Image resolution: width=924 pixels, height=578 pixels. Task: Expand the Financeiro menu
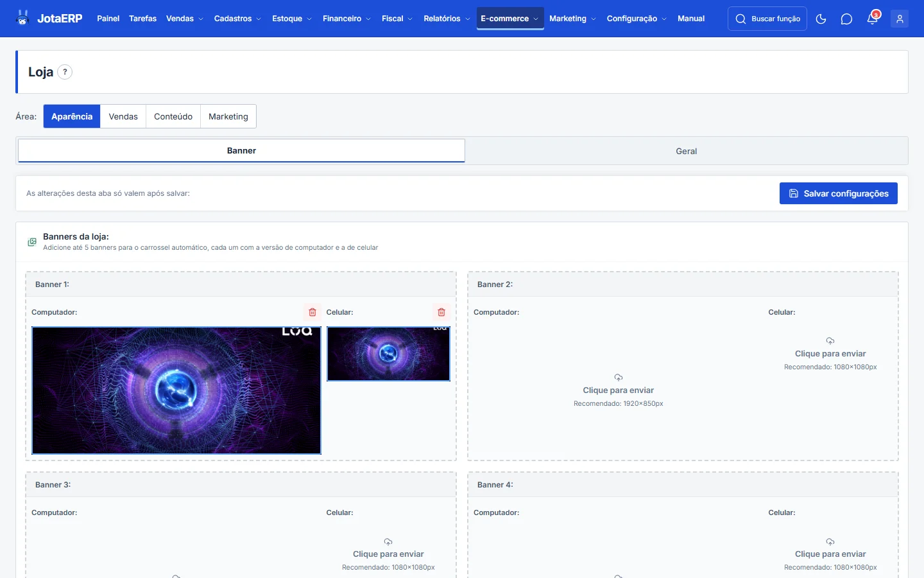pos(346,19)
